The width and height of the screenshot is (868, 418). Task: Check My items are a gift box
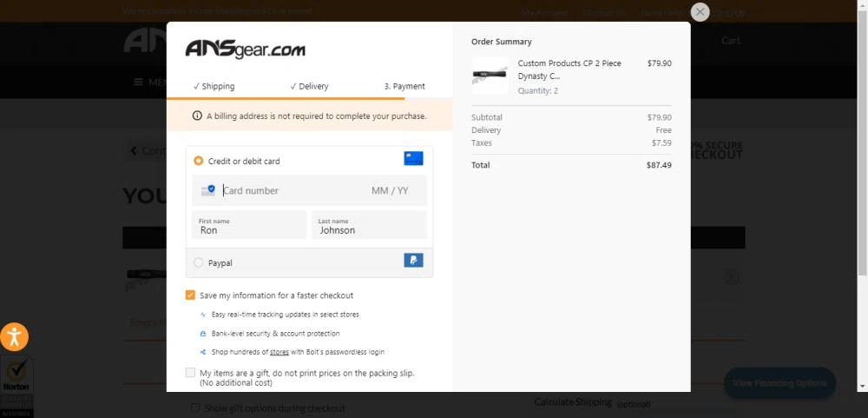[190, 373]
